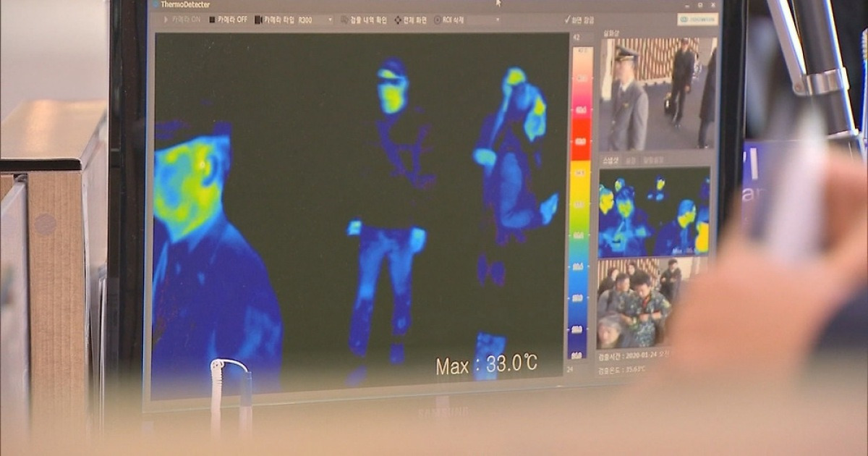Click the ThermoDetecter title bar icon
The image size is (868, 456).
pos(155,4)
